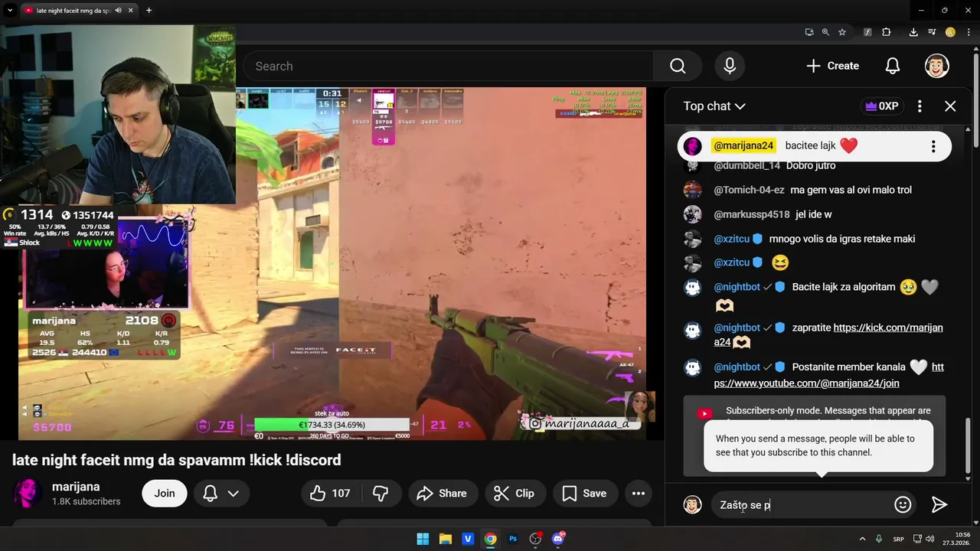Open the notifications bell in the YouTube header
This screenshot has width=980, height=551.
click(x=893, y=66)
